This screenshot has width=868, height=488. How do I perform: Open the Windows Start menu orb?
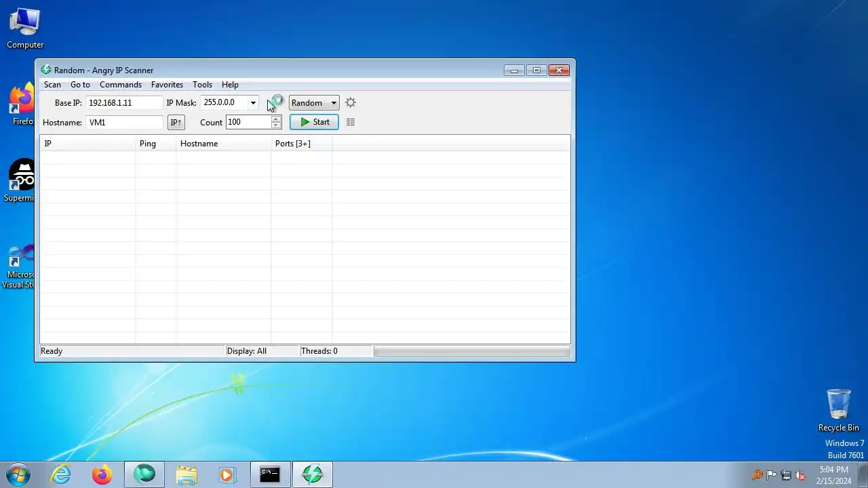(18, 474)
